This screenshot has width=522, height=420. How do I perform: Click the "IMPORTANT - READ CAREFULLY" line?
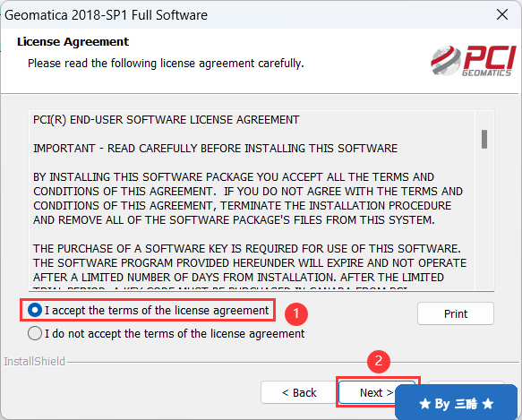click(215, 149)
